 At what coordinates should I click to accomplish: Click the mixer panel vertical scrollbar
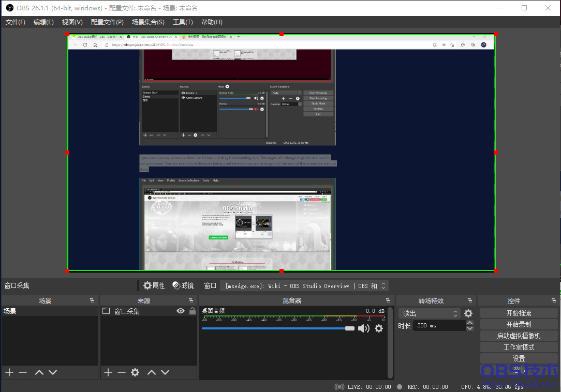tap(390, 342)
